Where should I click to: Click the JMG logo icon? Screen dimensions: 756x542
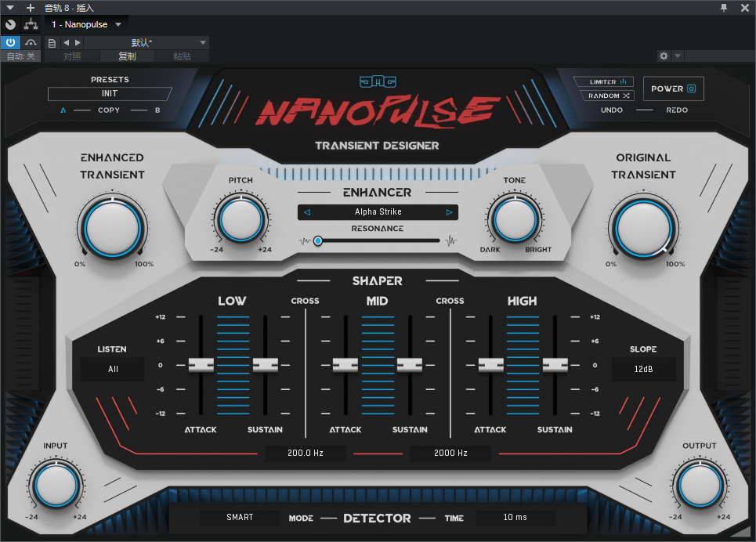click(x=378, y=82)
